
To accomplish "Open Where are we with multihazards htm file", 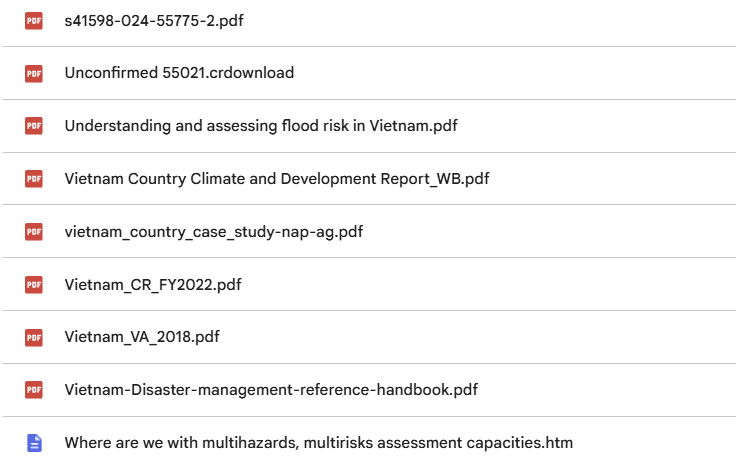I will pyautogui.click(x=319, y=443).
